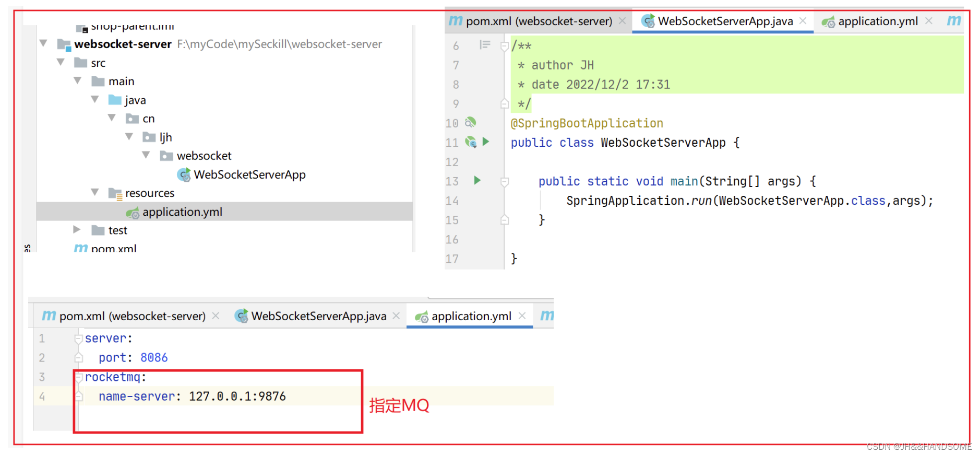Close WebSocketServerApp.java tab in lower editor
Viewport: 980px width, 455px height.
[x=397, y=316]
